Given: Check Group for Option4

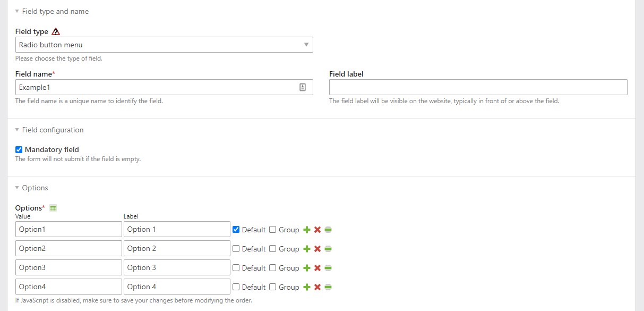Looking at the screenshot, I should click(272, 287).
